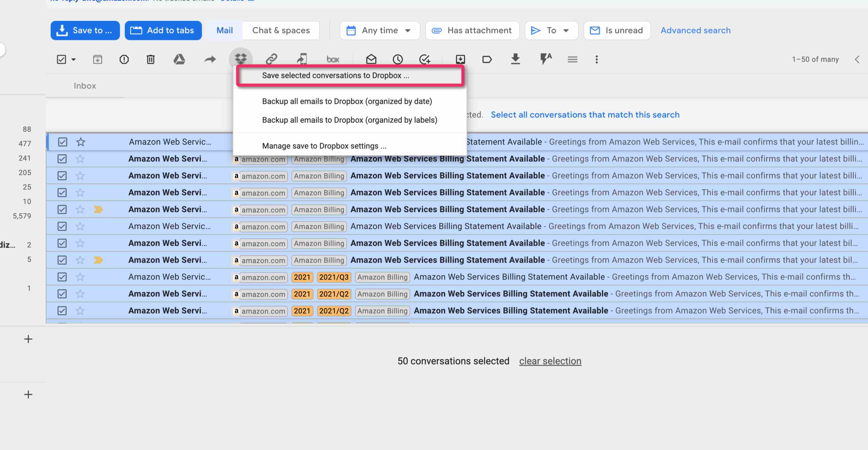The width and height of the screenshot is (868, 450).
Task: Click the Save to ... button
Action: (x=85, y=30)
